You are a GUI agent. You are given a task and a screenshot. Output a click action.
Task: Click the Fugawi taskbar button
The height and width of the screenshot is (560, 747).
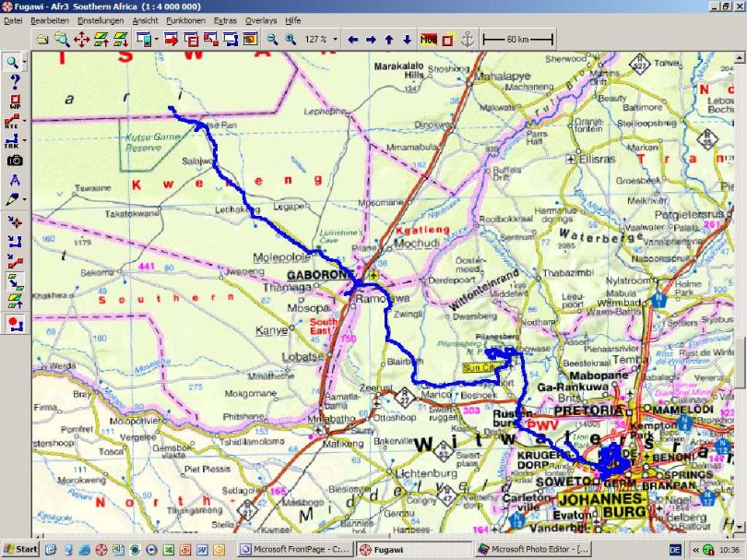(414, 549)
